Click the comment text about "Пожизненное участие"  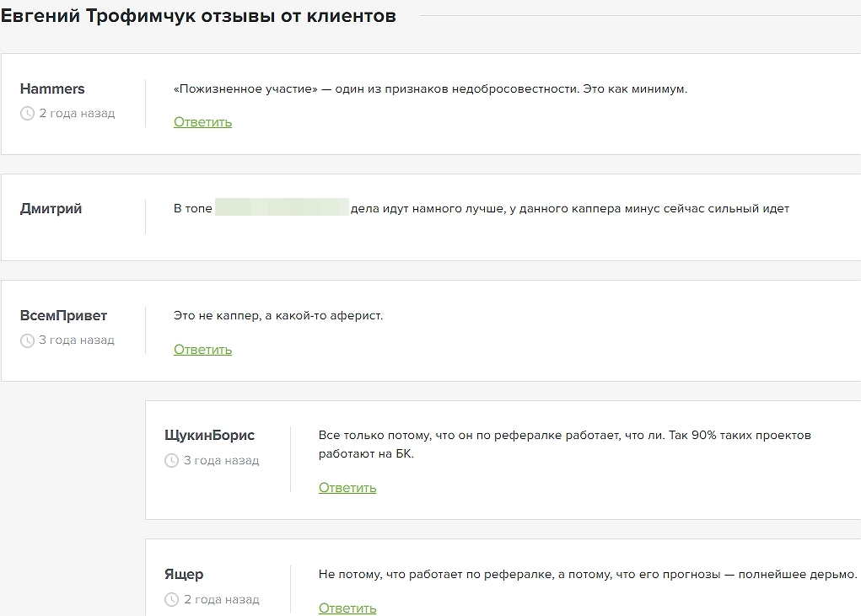tap(430, 88)
